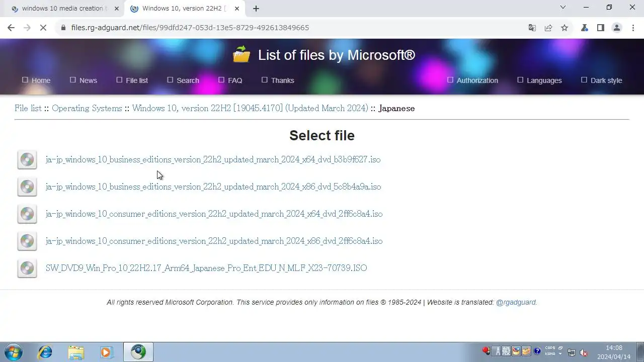
Task: Download business editions x64 ISO link
Action: click(213, 159)
